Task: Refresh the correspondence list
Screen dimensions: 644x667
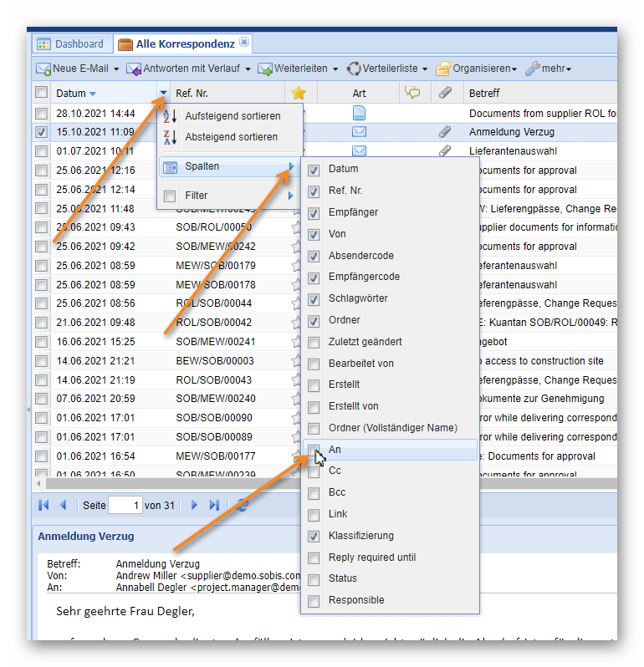Action: point(243,505)
